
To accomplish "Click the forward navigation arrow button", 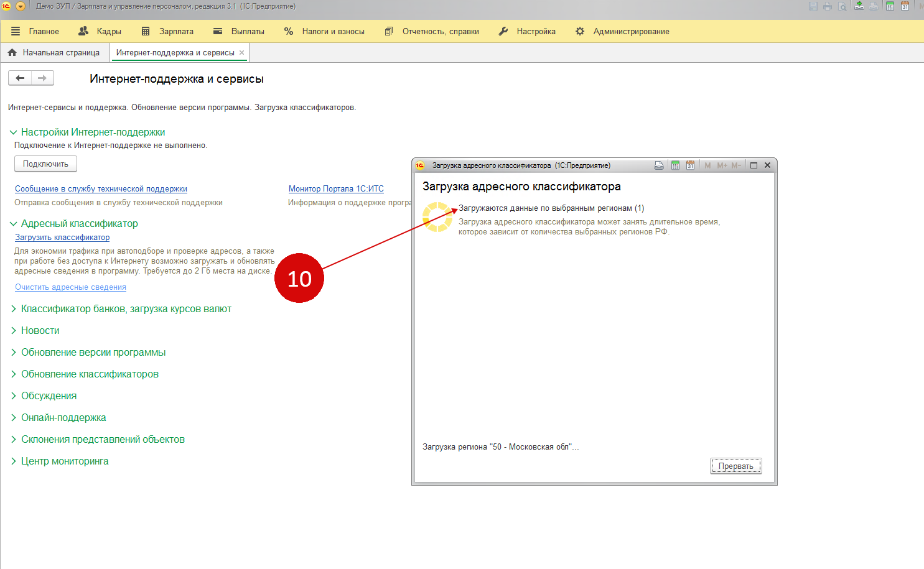I will pos(42,78).
